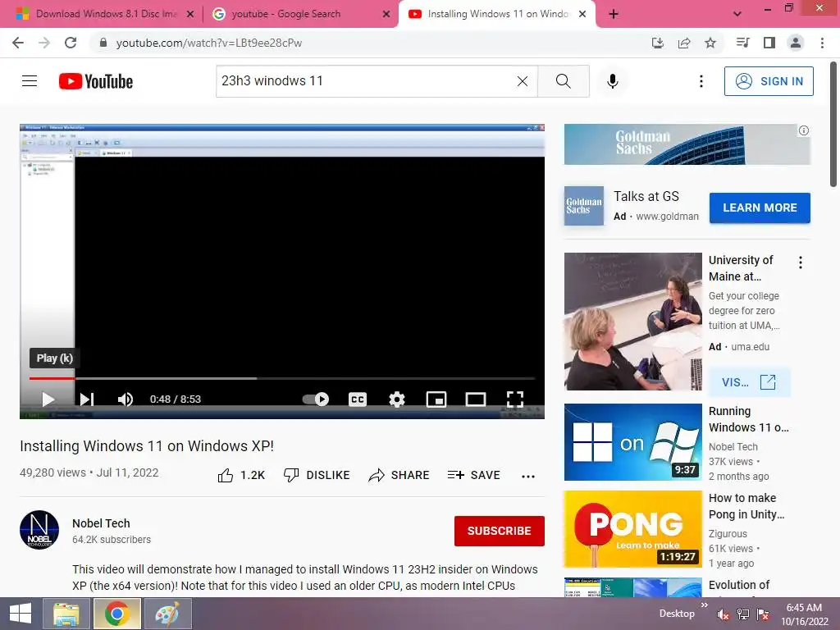Open Chrome three-dot menu
Viewport: 840px width, 630px height.
click(822, 43)
